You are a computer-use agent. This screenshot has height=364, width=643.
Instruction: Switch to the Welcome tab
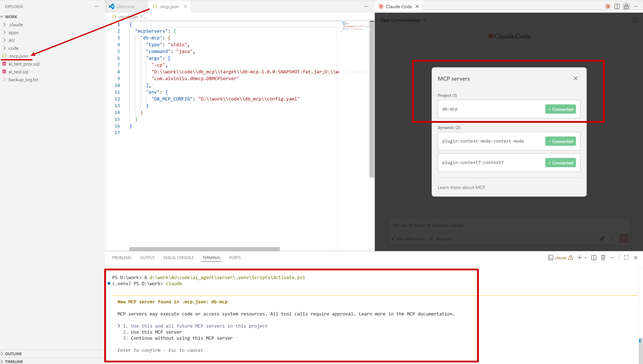pyautogui.click(x=126, y=6)
